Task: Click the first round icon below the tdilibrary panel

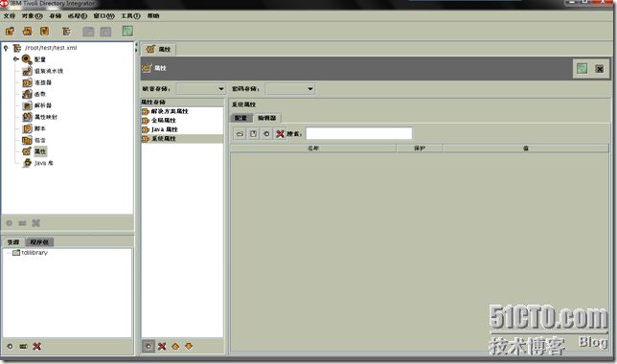Action: 10,347
